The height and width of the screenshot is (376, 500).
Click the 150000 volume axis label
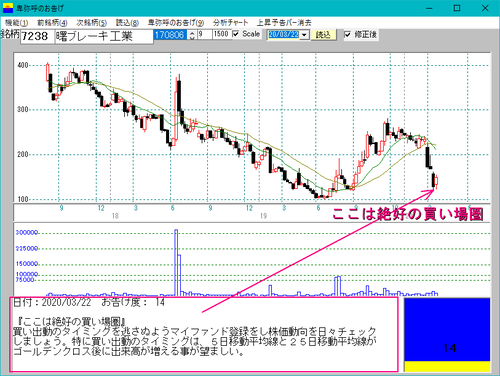(x=27, y=264)
